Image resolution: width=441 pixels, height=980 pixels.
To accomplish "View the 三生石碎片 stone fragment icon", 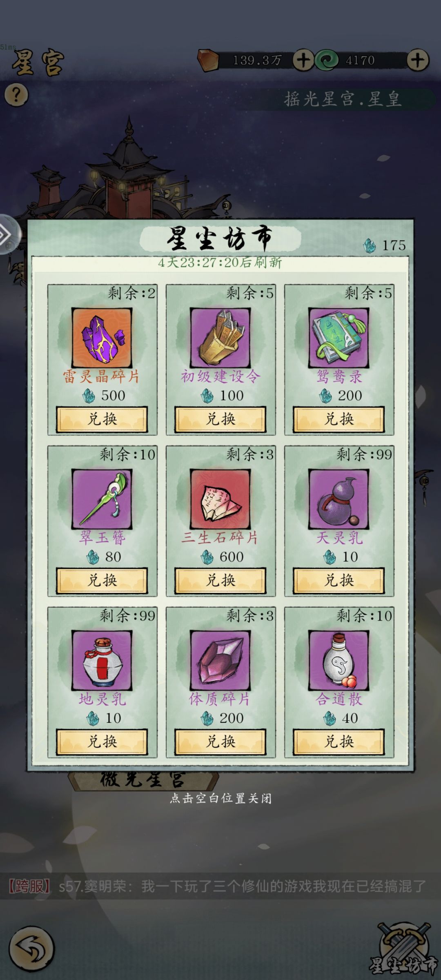I will click(220, 499).
